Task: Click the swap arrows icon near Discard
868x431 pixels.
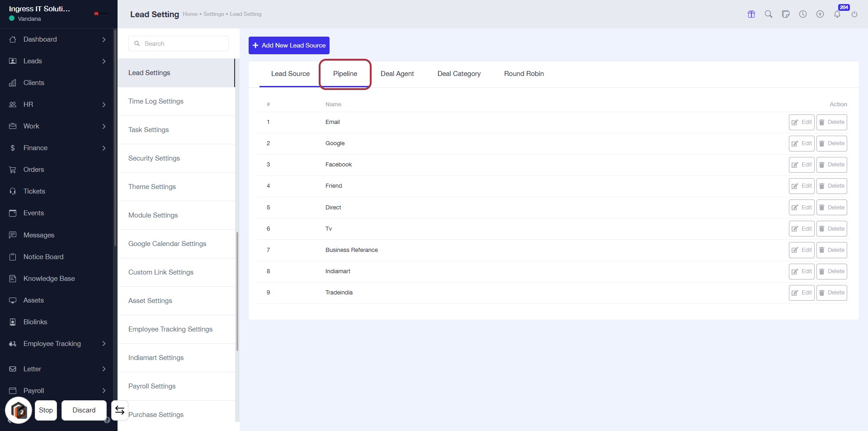Action: [x=120, y=410]
